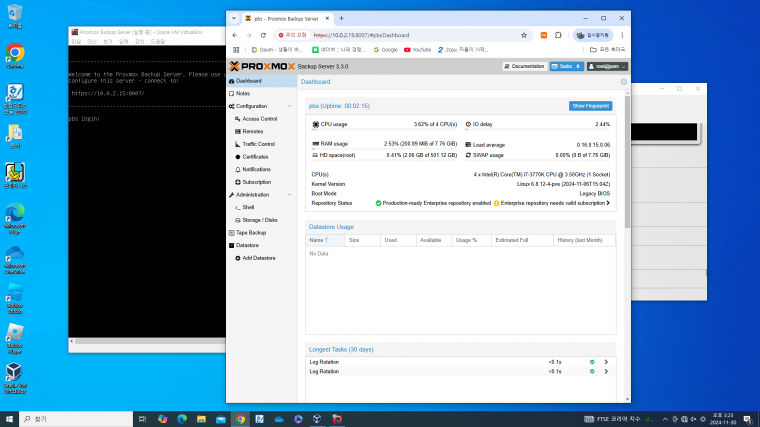Open Task View in taskbar
Screen dimensions: 760x427
tap(142, 419)
